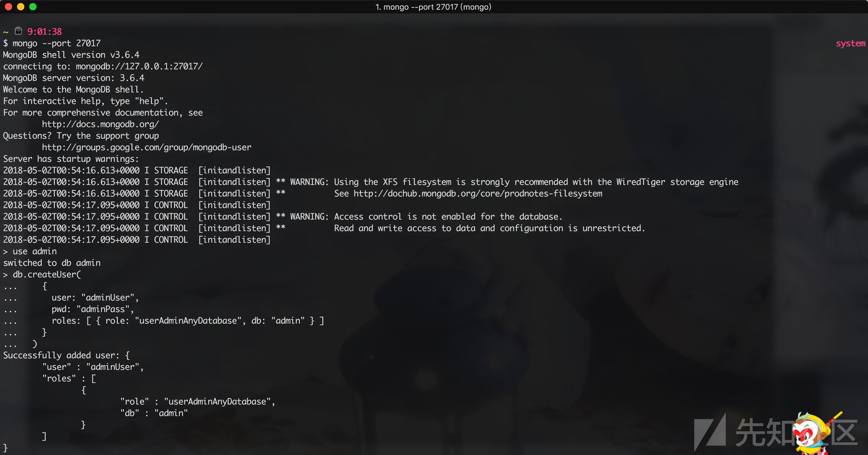Click the output "user" : "adminUser" line

pyautogui.click(x=93, y=367)
